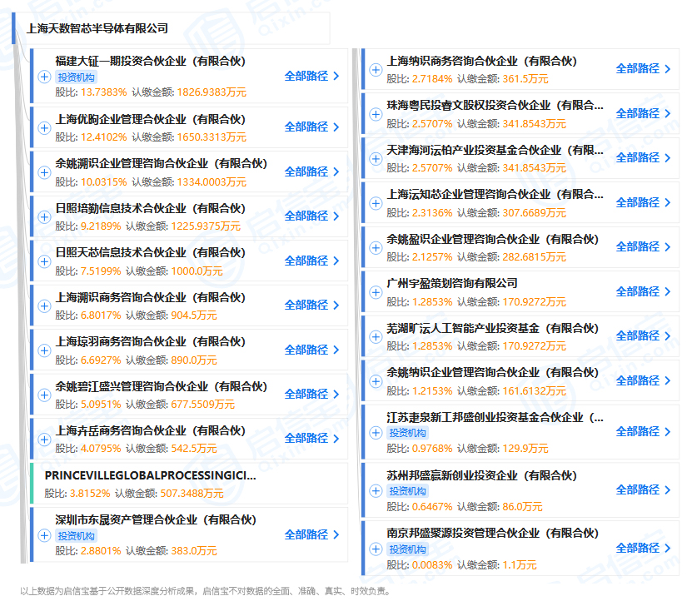Image resolution: width=687 pixels, height=616 pixels.
Task: Expand the 上海溯识商务咨询合伙企业 node
Action: [x=44, y=306]
